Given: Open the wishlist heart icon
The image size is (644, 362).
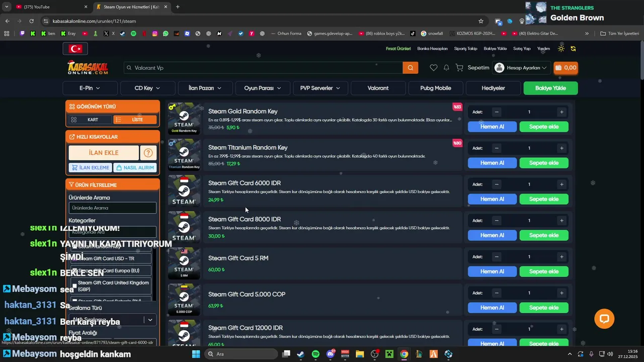Looking at the screenshot, I should pos(433,68).
